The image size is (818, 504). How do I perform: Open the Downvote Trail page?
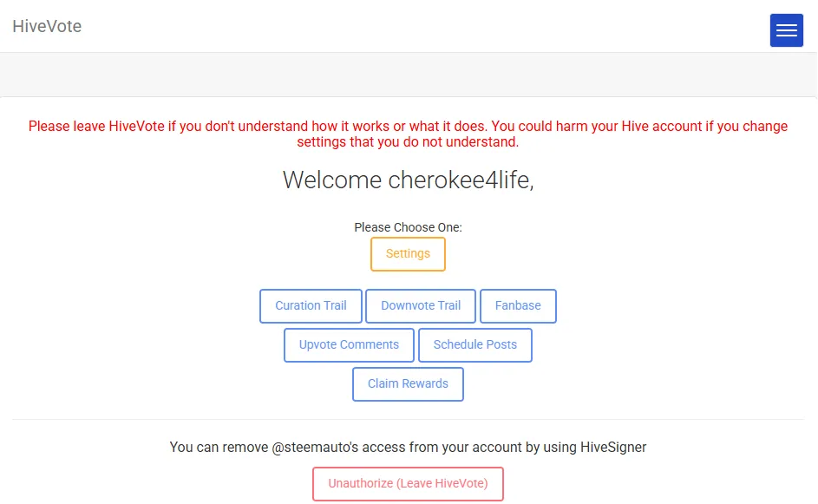[x=421, y=305]
